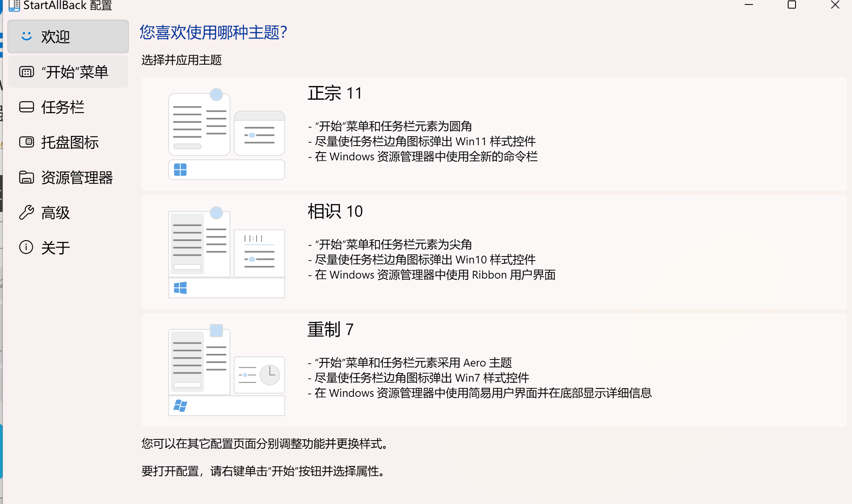Image resolution: width=852 pixels, height=504 pixels.
Task: Open the "开始"菜单 settings page
Action: pos(68,72)
